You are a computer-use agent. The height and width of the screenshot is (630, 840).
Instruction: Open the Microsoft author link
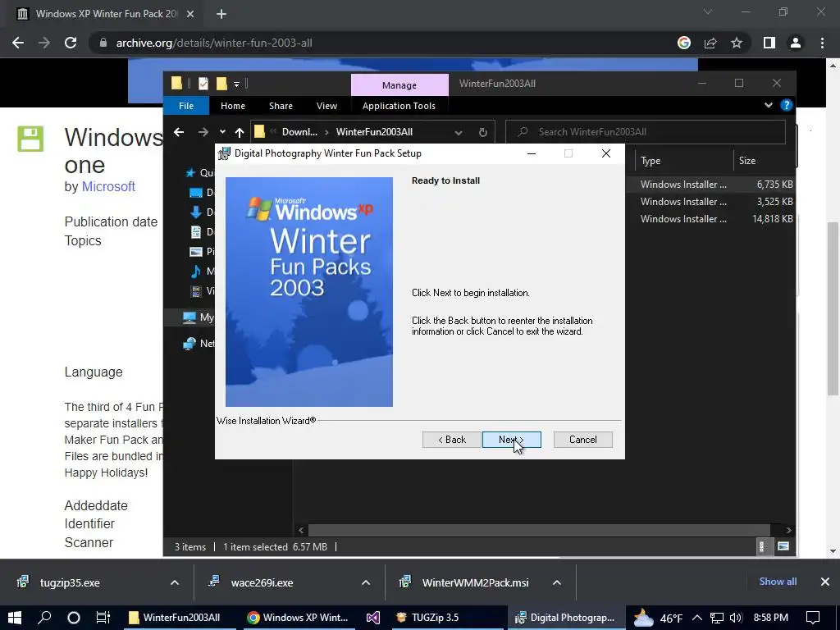[108, 186]
